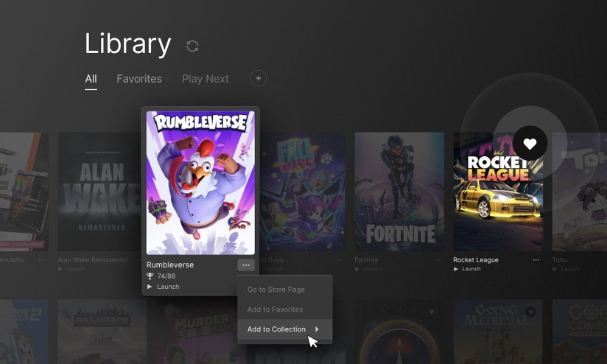The height and width of the screenshot is (364, 607).
Task: Open the Fortnite cover thumbnail
Action: pos(399,192)
